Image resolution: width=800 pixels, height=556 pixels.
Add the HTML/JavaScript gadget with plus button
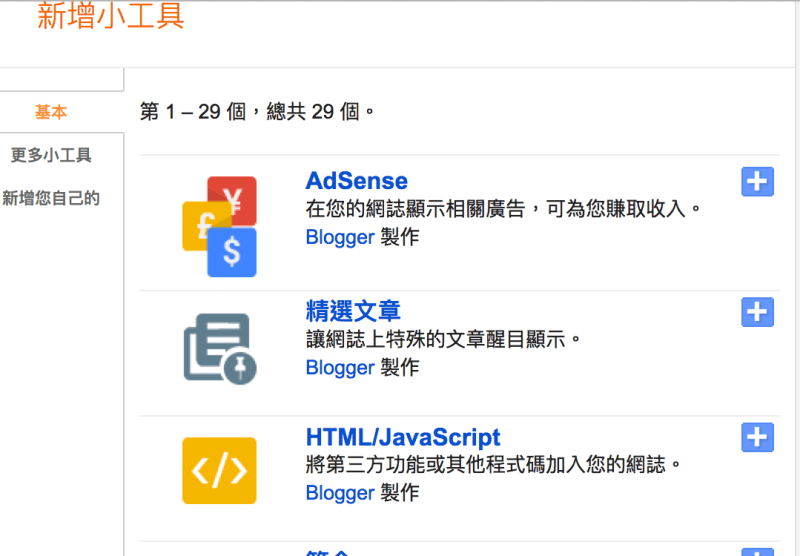(757, 438)
